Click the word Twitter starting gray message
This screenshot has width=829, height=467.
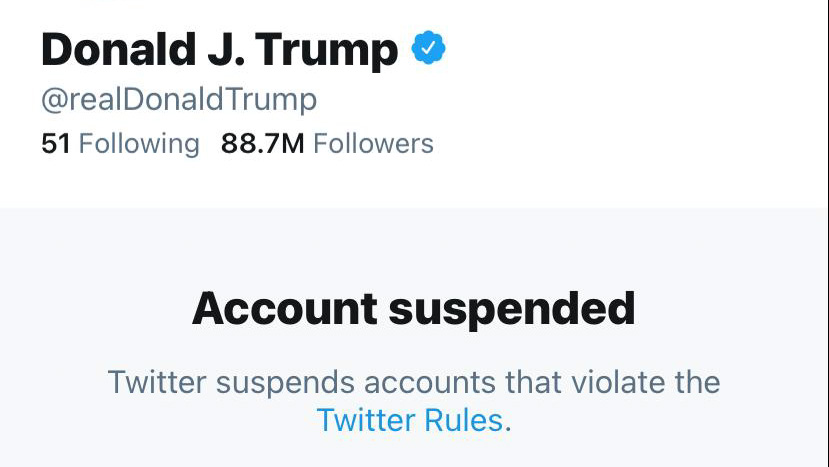(157, 382)
